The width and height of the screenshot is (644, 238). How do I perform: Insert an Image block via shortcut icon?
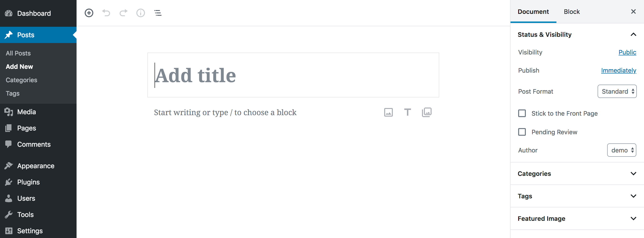[x=388, y=112]
